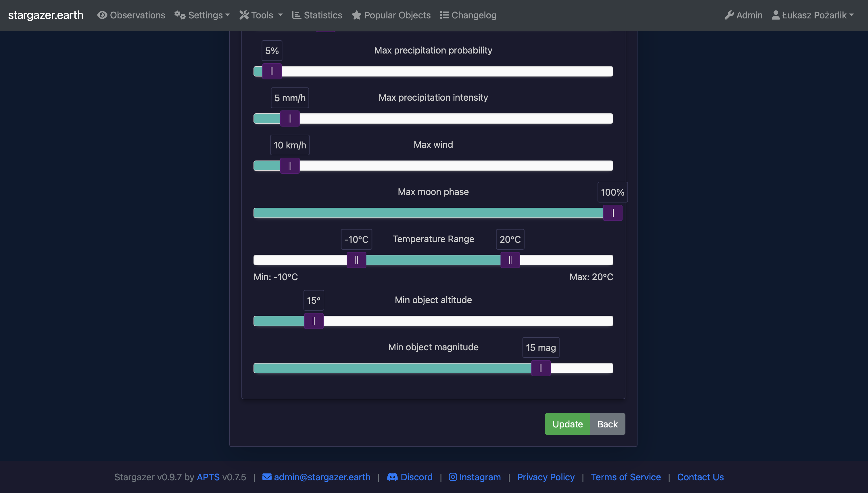Click the gears icon next to Settings

click(x=180, y=15)
